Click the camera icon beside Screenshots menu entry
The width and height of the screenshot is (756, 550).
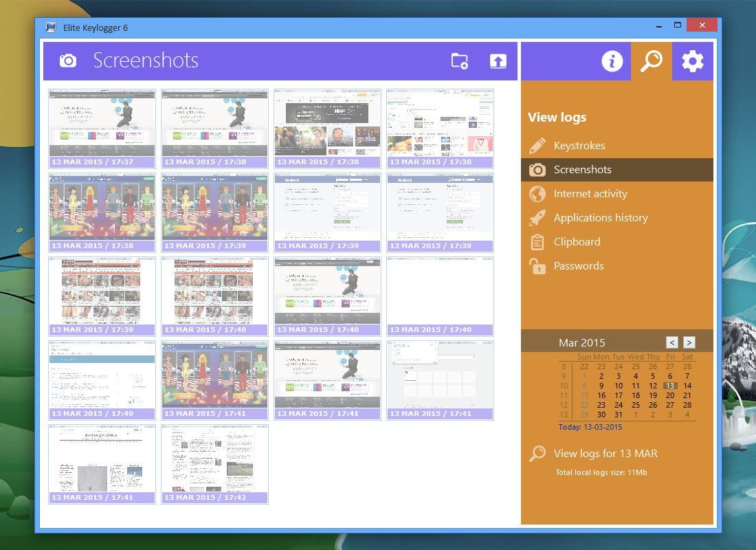pyautogui.click(x=537, y=170)
